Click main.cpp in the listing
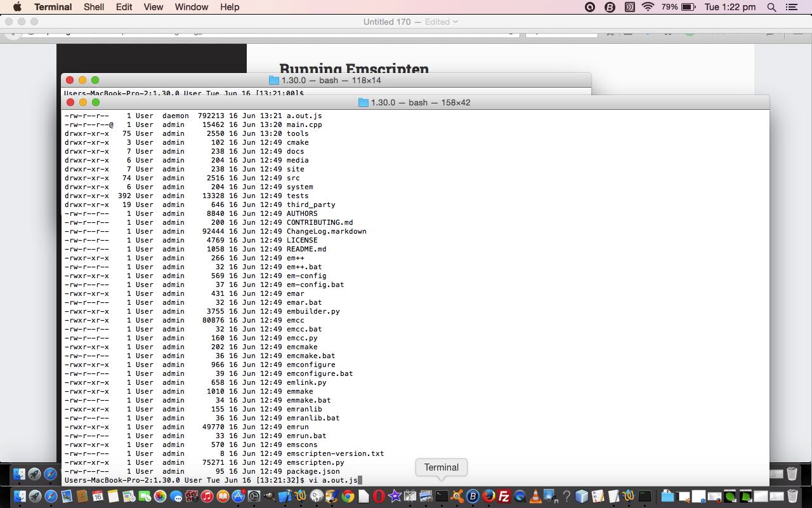 (x=304, y=124)
